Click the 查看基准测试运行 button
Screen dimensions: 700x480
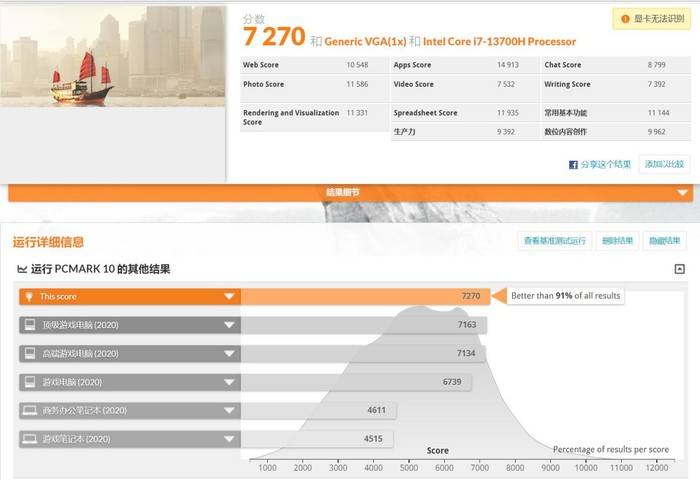[554, 241]
